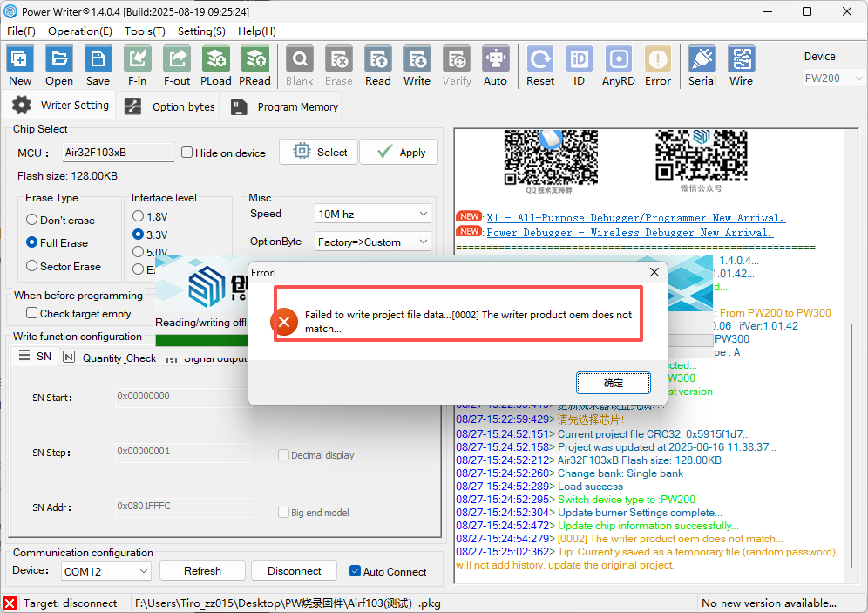Open the Setting(S) menu
Image resolution: width=868 pixels, height=613 pixels.
point(201,31)
